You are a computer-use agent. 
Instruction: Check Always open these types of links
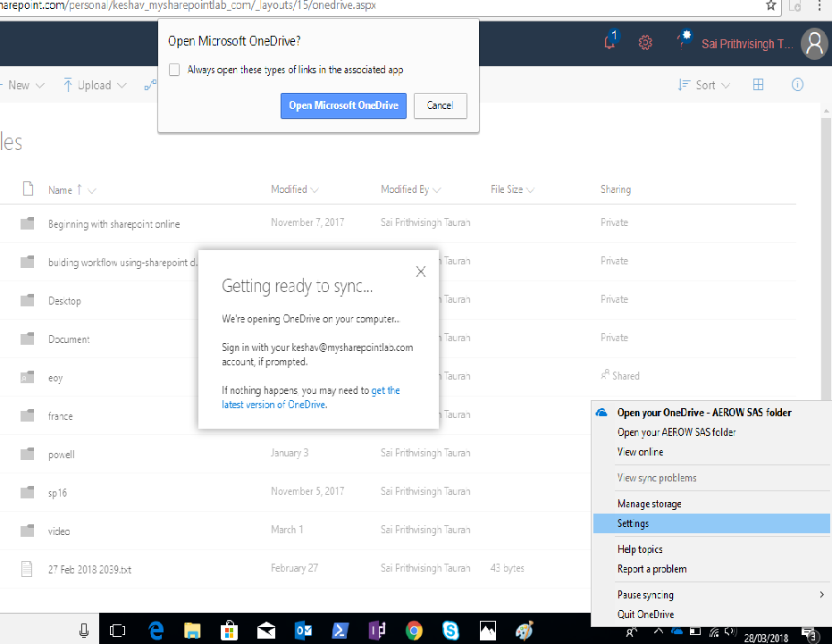174,70
